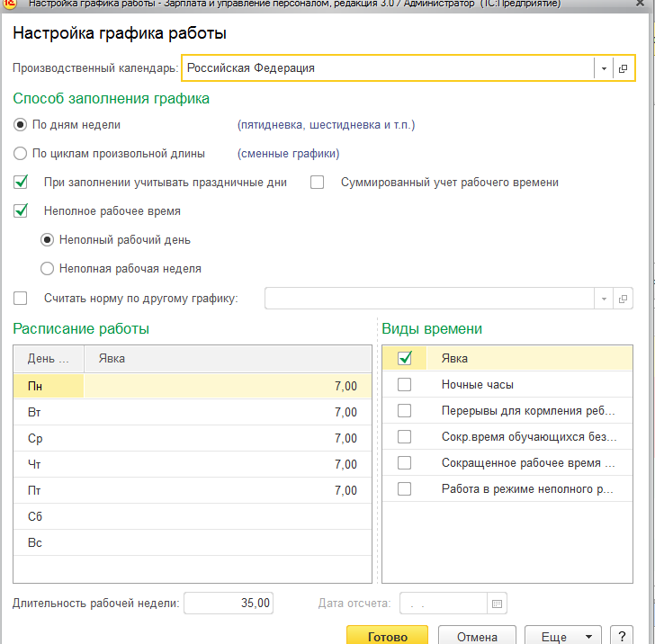Click 'Явка' column header in schedule table
The height and width of the screenshot is (644, 655).
[229, 358]
